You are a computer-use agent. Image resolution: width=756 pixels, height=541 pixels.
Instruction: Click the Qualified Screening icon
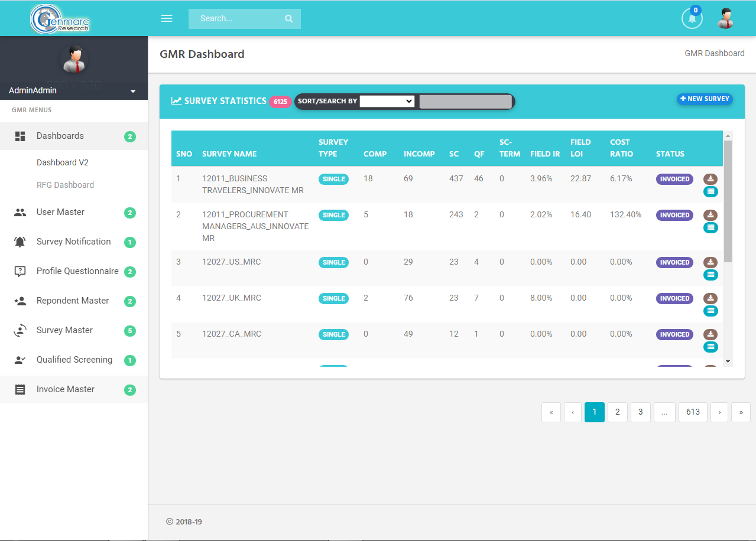(20, 360)
